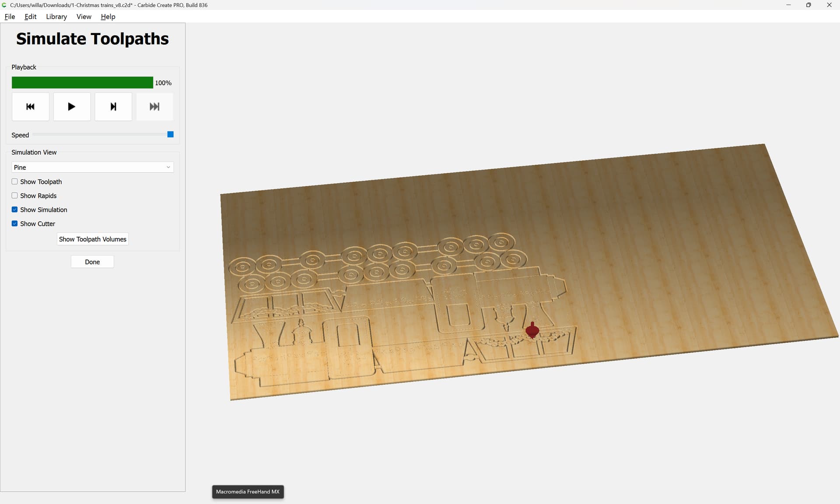Click Show Toolpath Volumes button

pos(92,239)
